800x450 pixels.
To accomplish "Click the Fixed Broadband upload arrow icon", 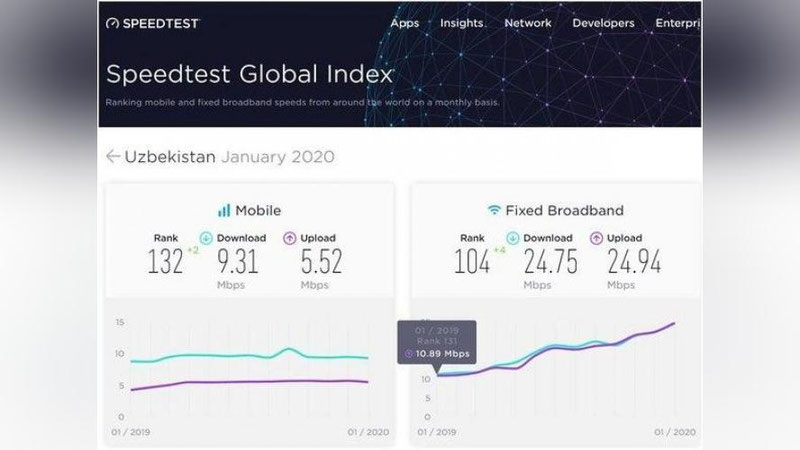I will [x=596, y=238].
